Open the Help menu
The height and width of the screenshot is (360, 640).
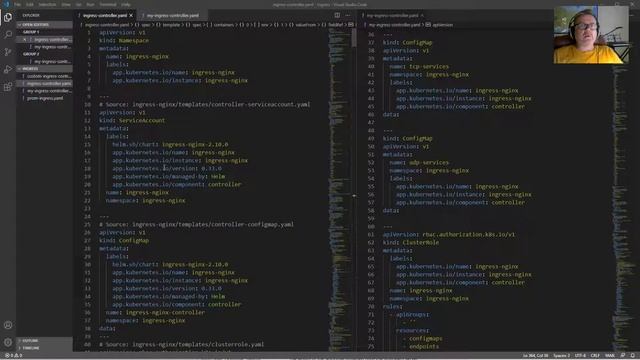(126, 4)
